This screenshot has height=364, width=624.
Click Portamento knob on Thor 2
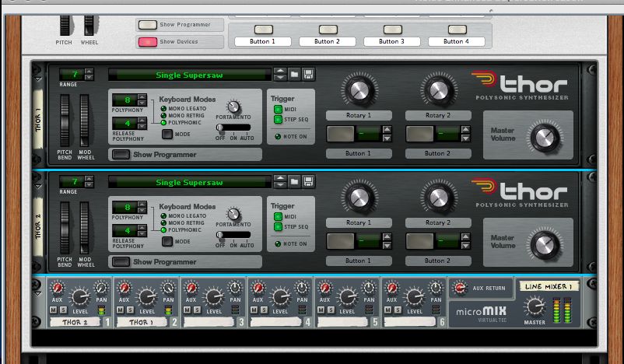233,214
